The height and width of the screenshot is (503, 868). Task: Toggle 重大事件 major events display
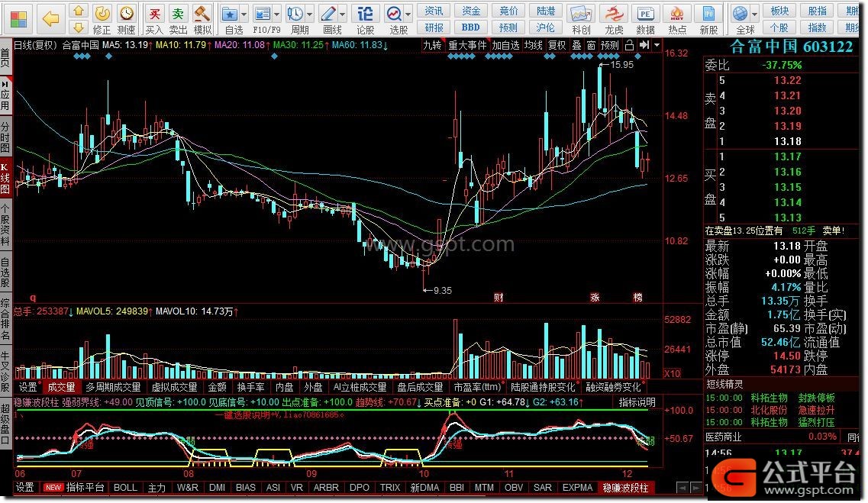[467, 45]
